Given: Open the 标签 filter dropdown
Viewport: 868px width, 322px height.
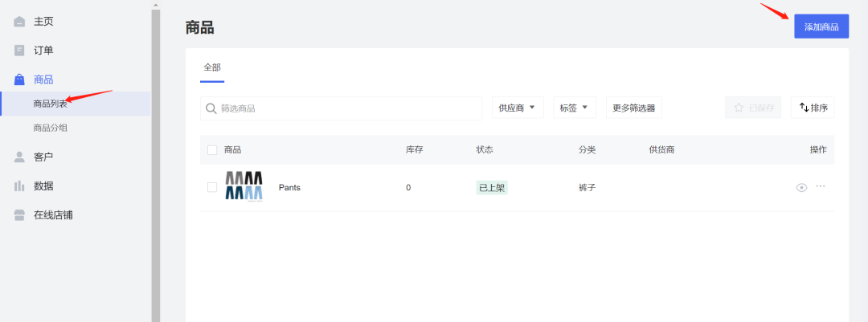Looking at the screenshot, I should pyautogui.click(x=574, y=108).
